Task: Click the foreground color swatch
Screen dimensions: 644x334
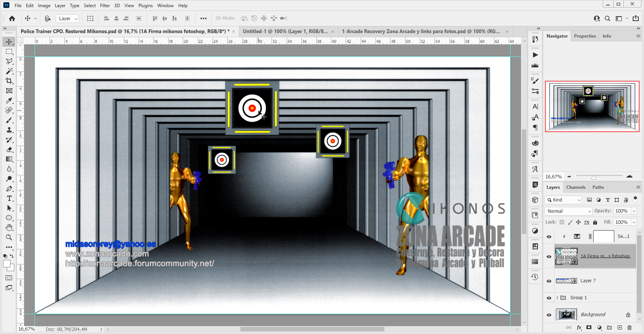Action: coord(7,264)
